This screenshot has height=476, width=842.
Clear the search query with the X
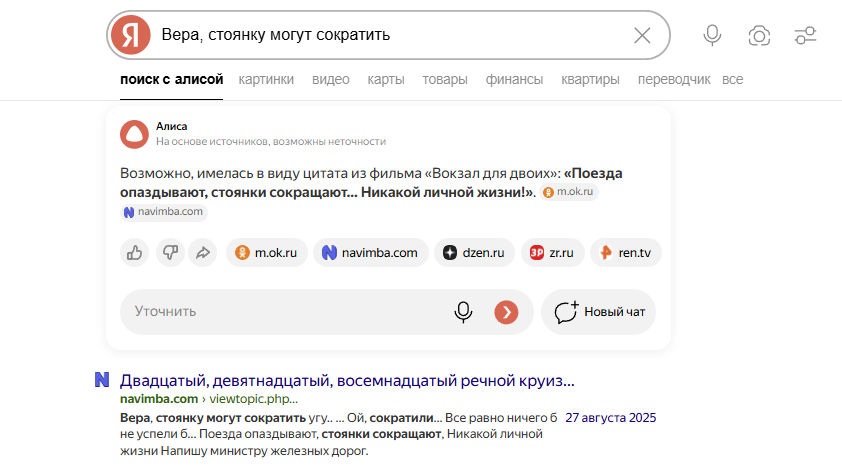[642, 35]
